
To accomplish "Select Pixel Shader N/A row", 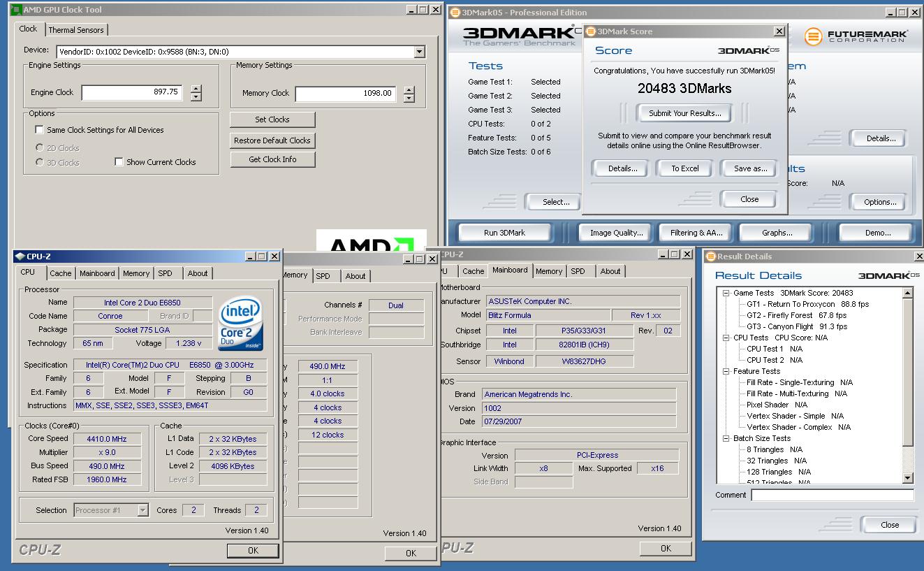I will pos(777,405).
